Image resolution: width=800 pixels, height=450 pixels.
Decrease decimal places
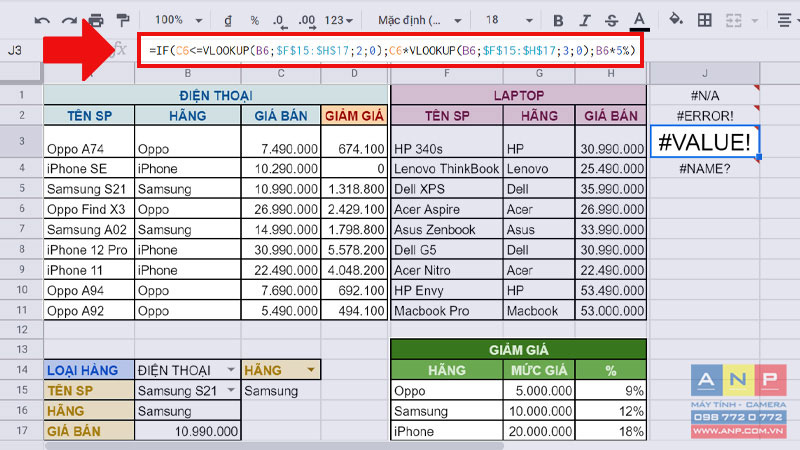(280, 21)
